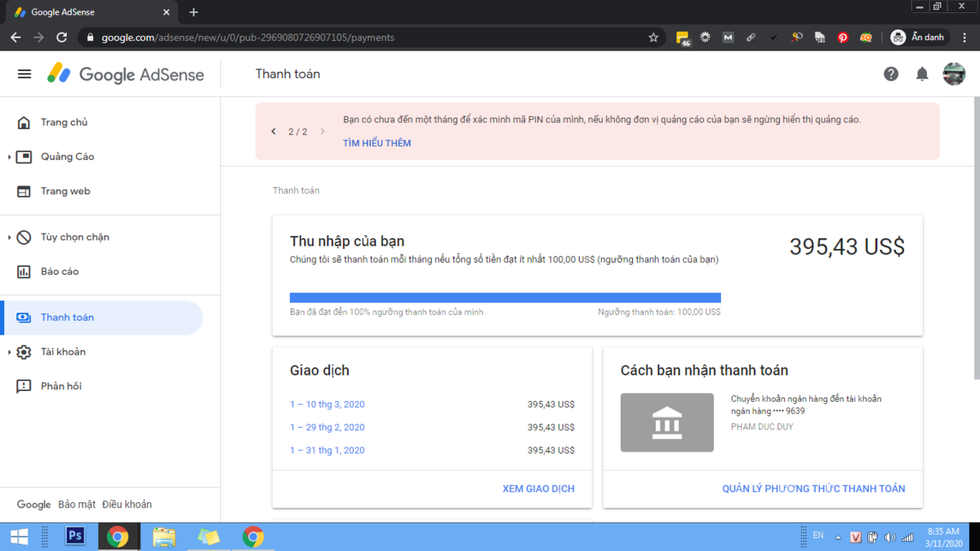Click the Help question mark icon
The height and width of the screenshot is (551, 980).
pos(891,74)
